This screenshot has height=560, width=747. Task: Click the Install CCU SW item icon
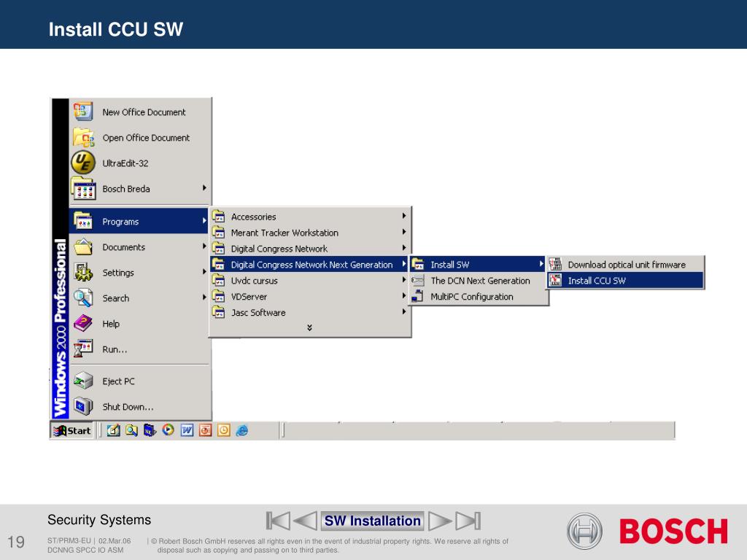click(x=555, y=281)
